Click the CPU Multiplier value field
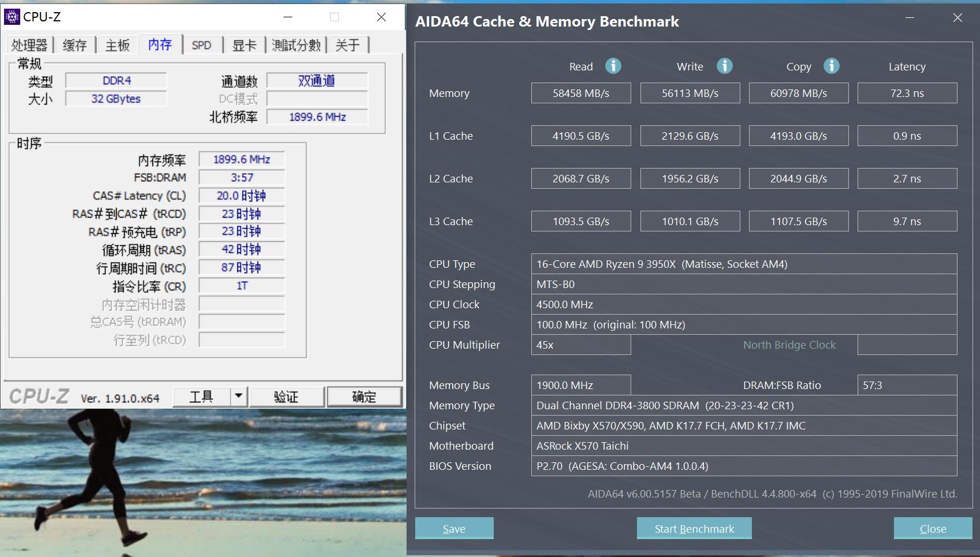The image size is (980, 557). click(x=581, y=345)
